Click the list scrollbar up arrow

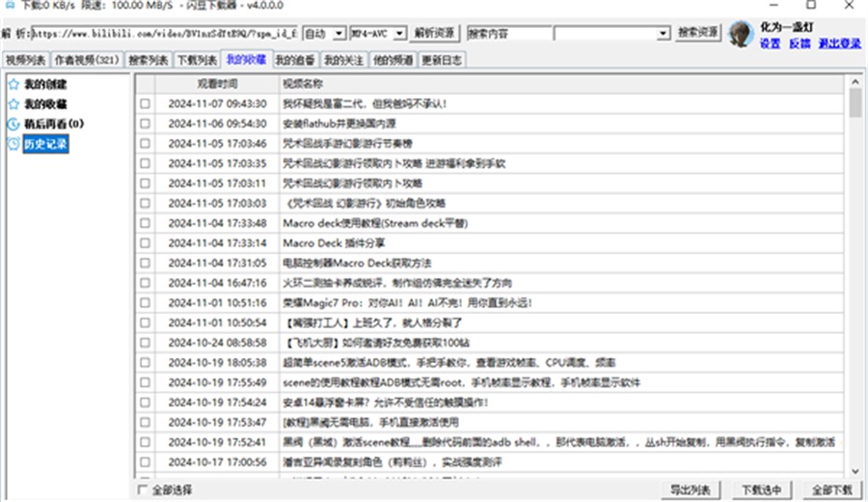click(x=855, y=82)
